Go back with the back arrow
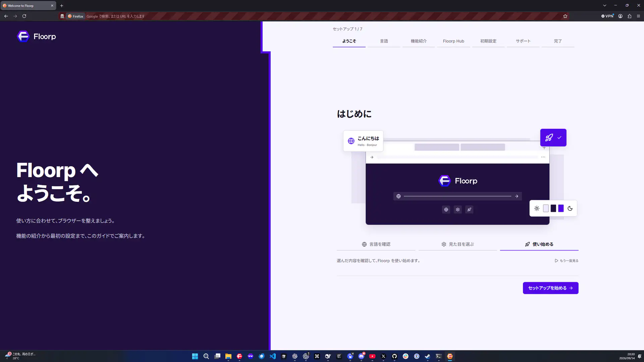Screen dimensions: 644x362 [x=6, y=16]
